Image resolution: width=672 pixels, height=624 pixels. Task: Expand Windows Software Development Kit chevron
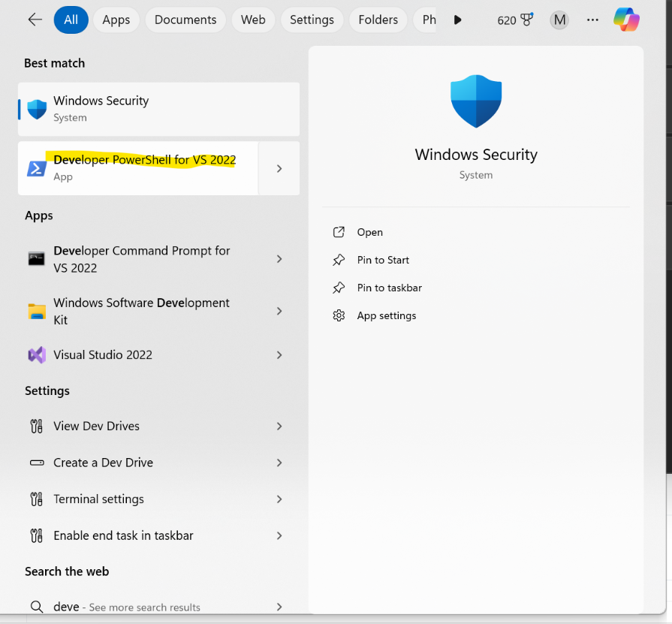[x=279, y=311]
